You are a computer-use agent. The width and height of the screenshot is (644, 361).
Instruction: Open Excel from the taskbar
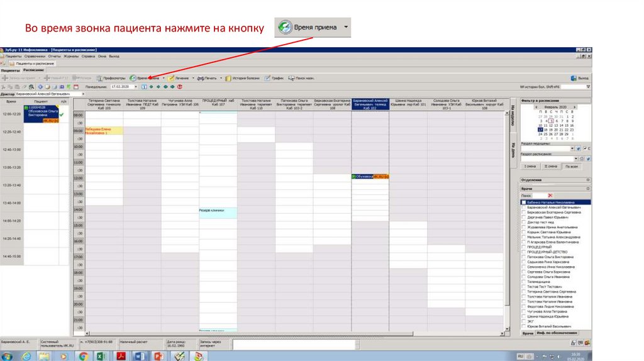(101, 356)
